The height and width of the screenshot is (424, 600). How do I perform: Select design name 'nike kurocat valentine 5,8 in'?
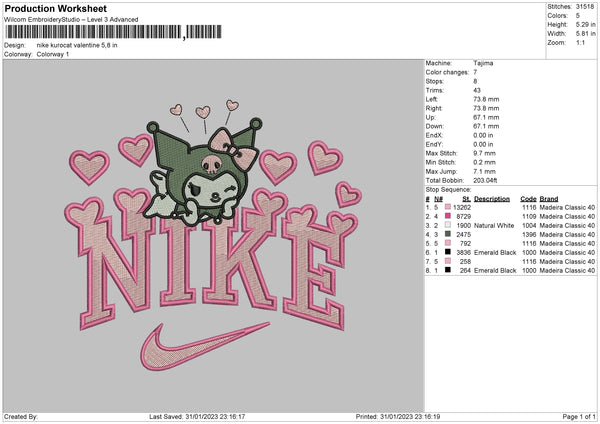click(77, 45)
